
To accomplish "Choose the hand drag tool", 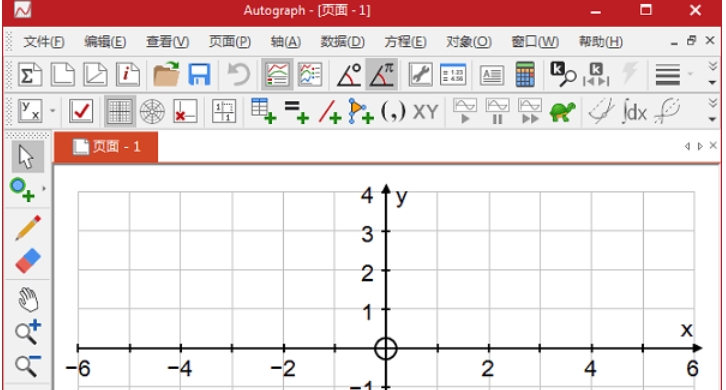I will (28, 298).
